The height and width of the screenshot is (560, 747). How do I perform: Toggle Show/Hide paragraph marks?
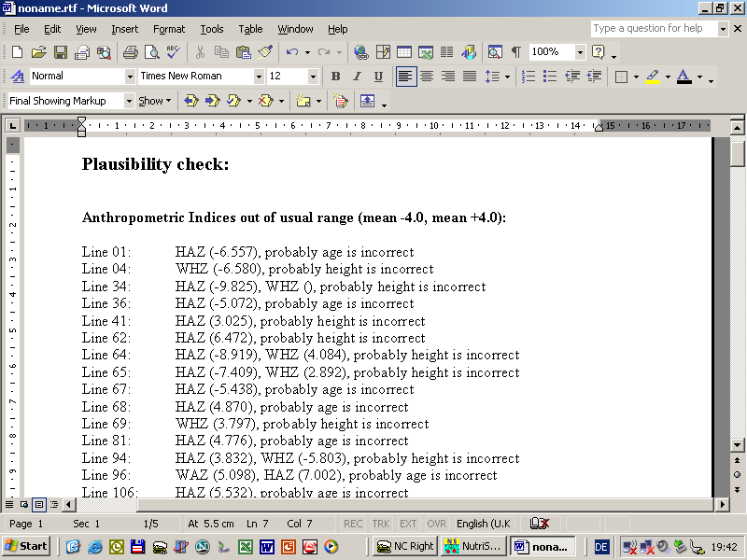tap(515, 52)
